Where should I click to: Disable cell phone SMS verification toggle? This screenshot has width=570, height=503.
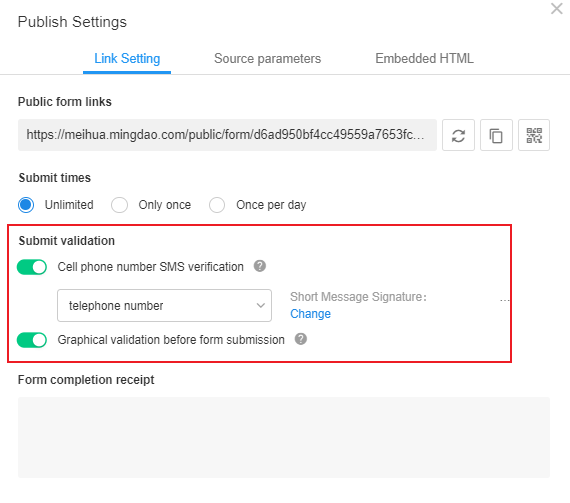coord(32,267)
